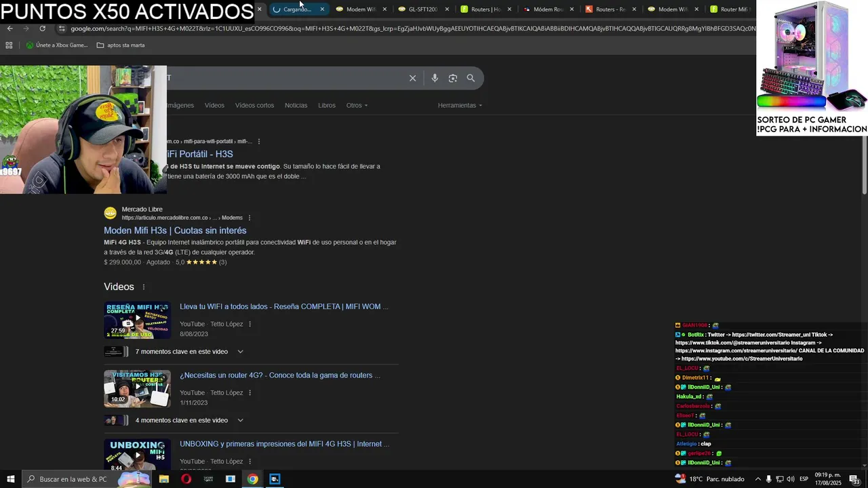Switch to Routers | Ho browser tab
This screenshot has height=488, width=868.
point(484,9)
